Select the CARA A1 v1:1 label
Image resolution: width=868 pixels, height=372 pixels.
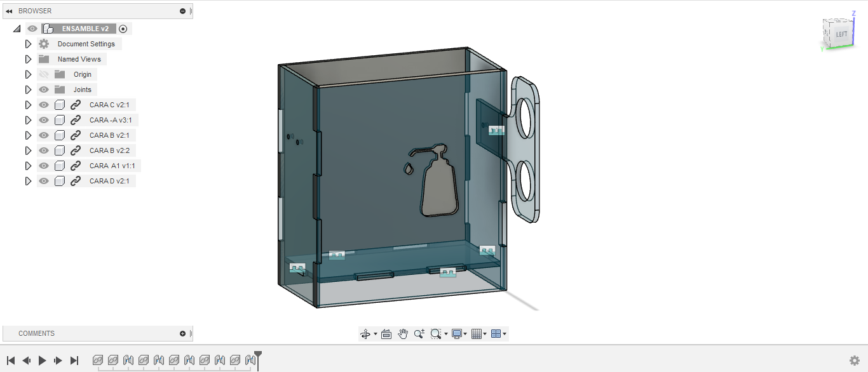tap(112, 166)
